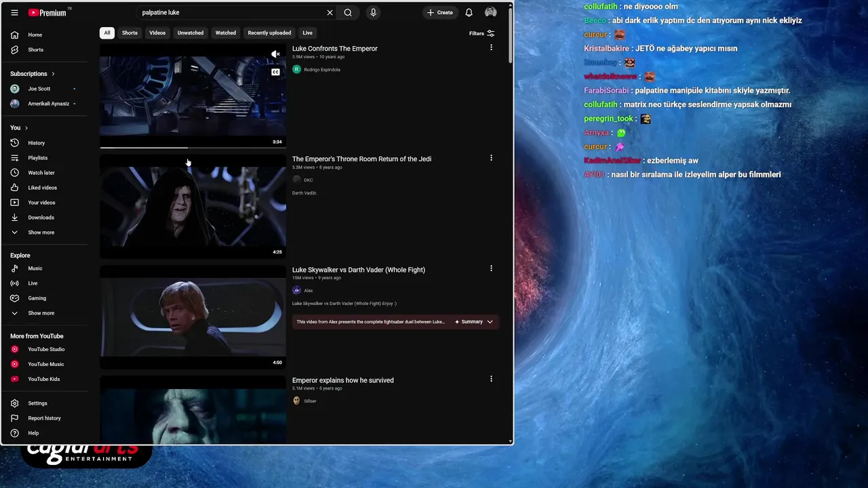Click the preview video progress bar
The width and height of the screenshot is (868, 488).
point(193,147)
